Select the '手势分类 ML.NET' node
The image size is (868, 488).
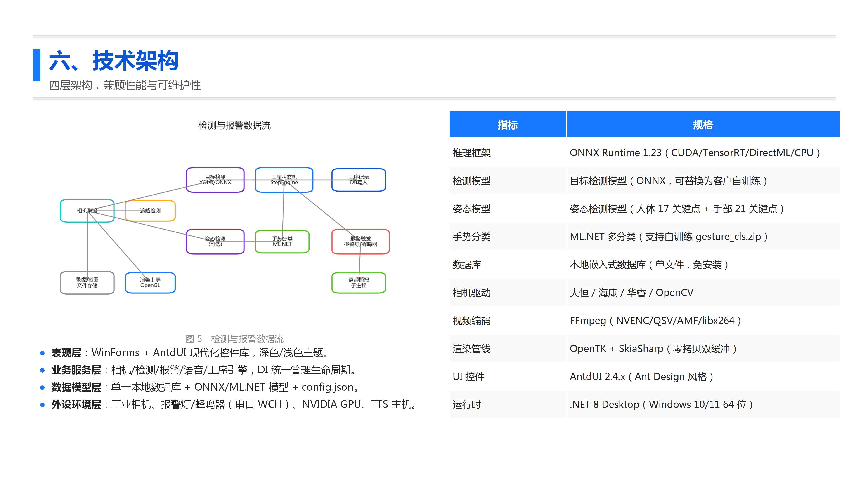point(282,242)
